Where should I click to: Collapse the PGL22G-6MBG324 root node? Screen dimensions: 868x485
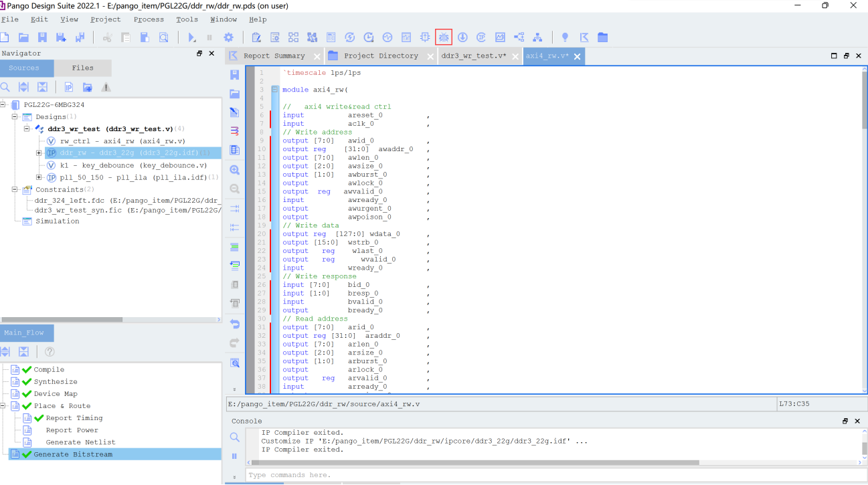tap(3, 104)
